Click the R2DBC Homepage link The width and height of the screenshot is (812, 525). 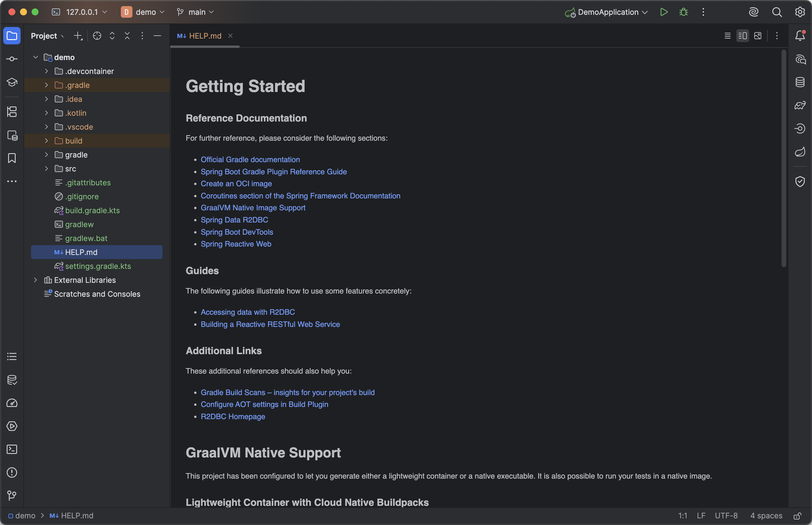[x=233, y=417]
